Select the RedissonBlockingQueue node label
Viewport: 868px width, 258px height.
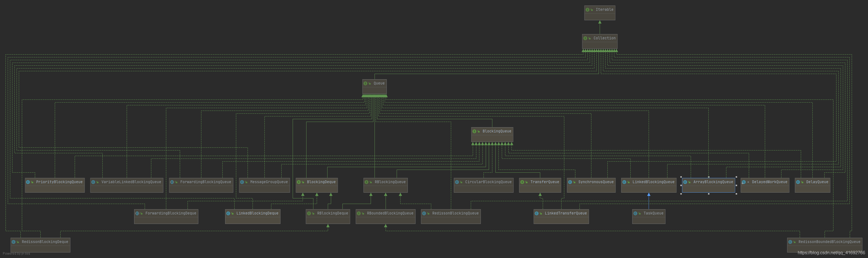tap(455, 213)
